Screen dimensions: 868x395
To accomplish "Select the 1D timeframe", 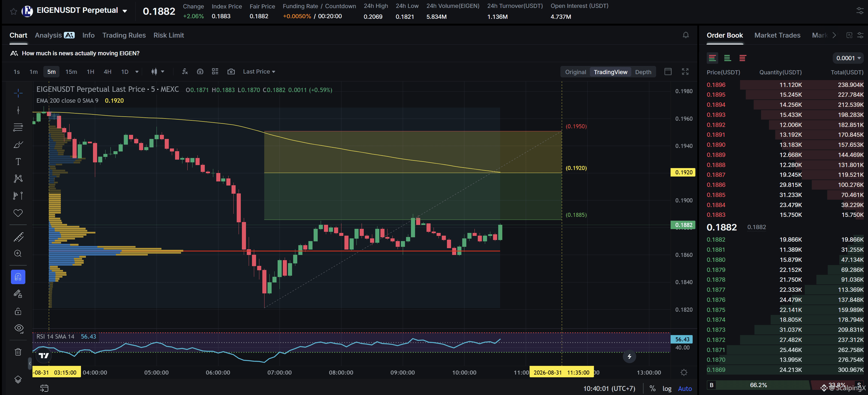I will pyautogui.click(x=125, y=72).
